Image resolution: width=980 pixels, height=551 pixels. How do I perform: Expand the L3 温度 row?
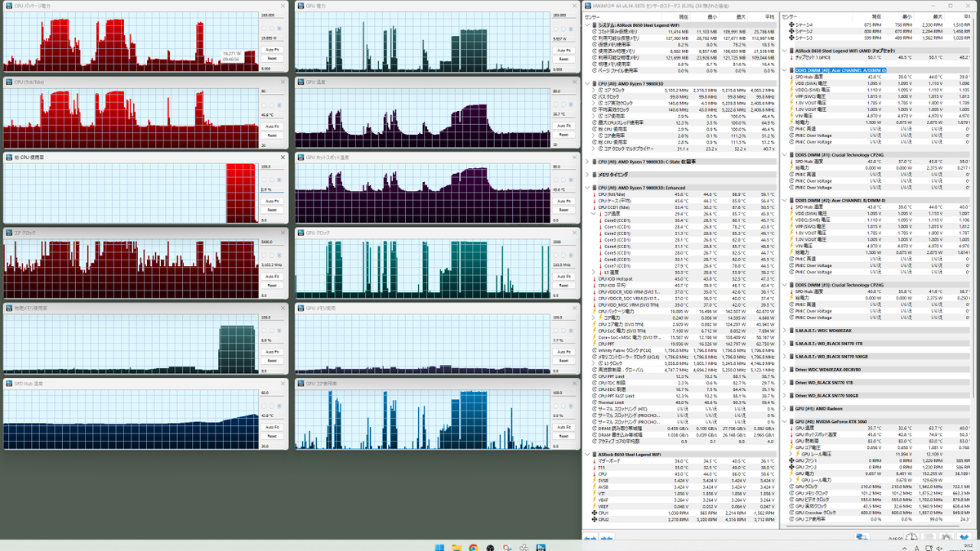[594, 272]
